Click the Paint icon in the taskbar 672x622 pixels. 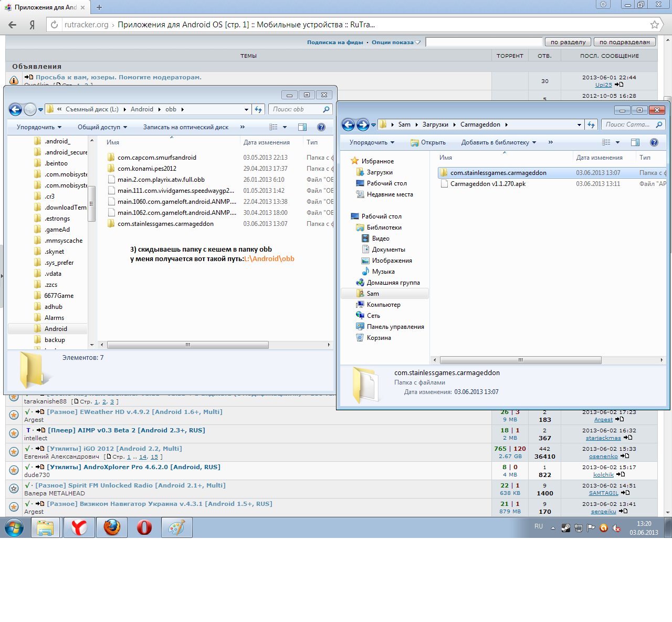(177, 527)
